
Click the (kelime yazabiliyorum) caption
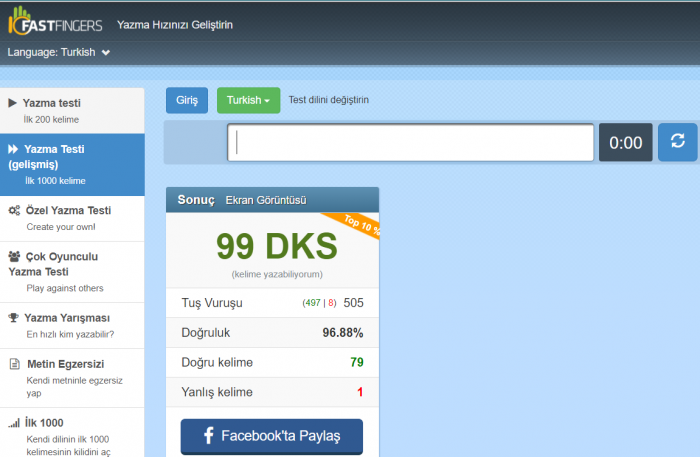[x=277, y=274]
